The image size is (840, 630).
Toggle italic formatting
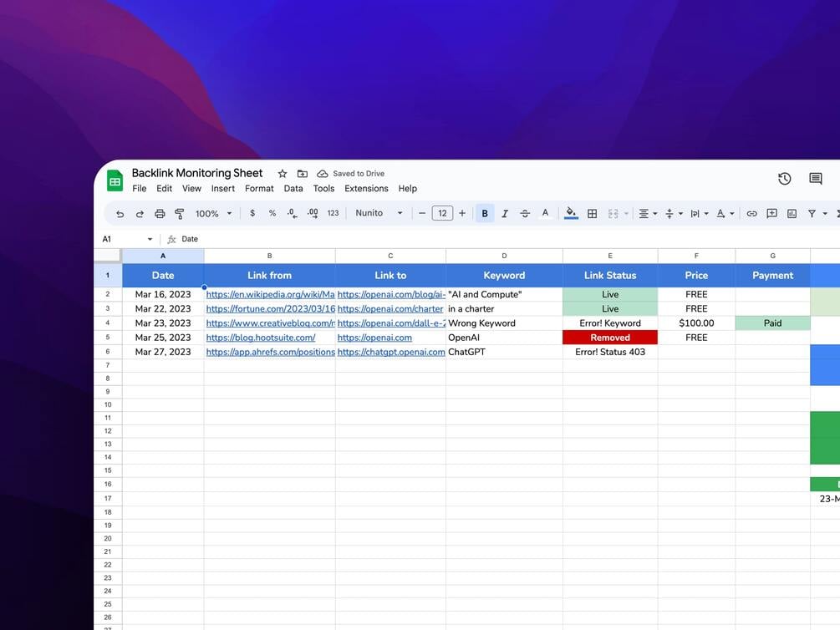[x=505, y=213]
